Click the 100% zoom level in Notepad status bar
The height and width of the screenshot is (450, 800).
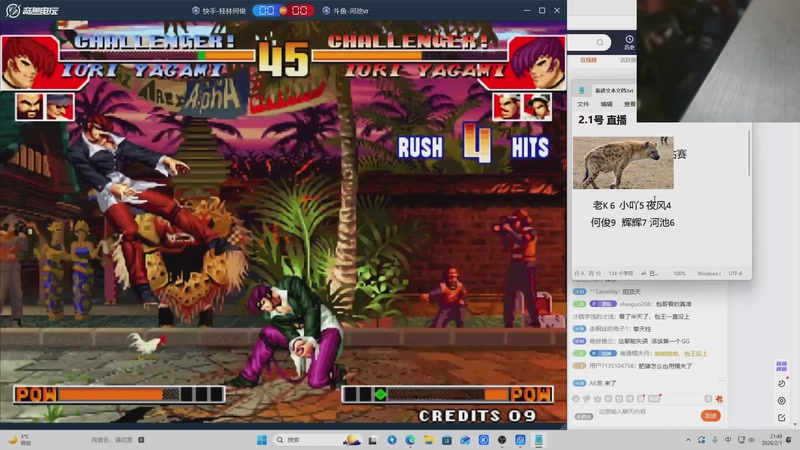[679, 273]
